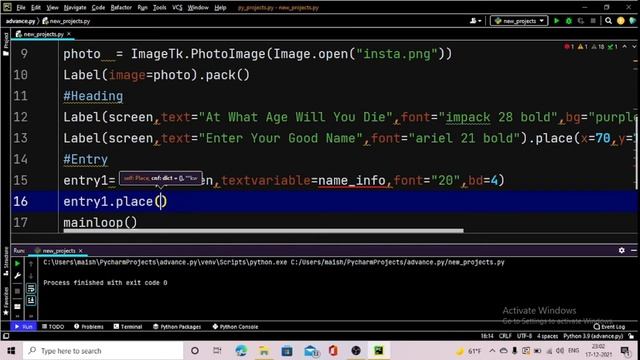Open Microsoft Edge from the taskbar
640x360 pixels.
pyautogui.click(x=241, y=351)
